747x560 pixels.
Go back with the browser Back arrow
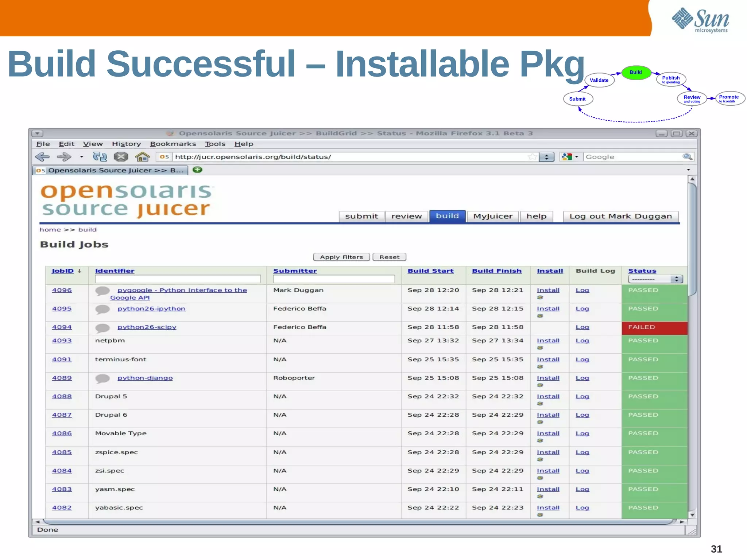pyautogui.click(x=42, y=157)
